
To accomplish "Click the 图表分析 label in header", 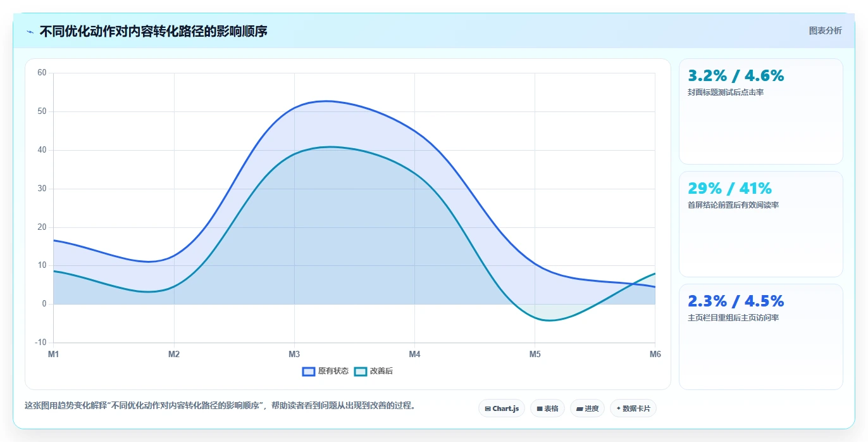I will point(825,30).
